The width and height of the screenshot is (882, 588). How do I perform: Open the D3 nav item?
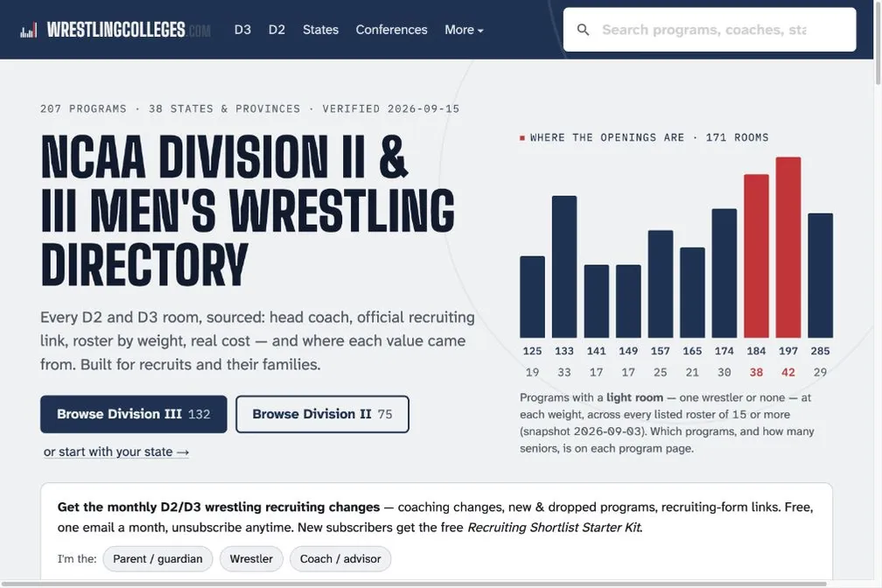point(242,30)
